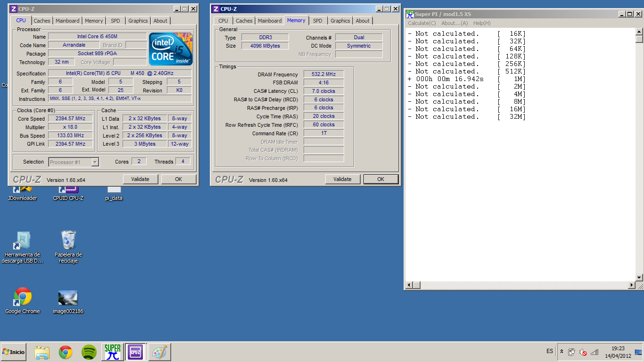The height and width of the screenshot is (362, 644).
Task: Open Windows Explorer from the taskbar
Action: pyautogui.click(x=42, y=352)
